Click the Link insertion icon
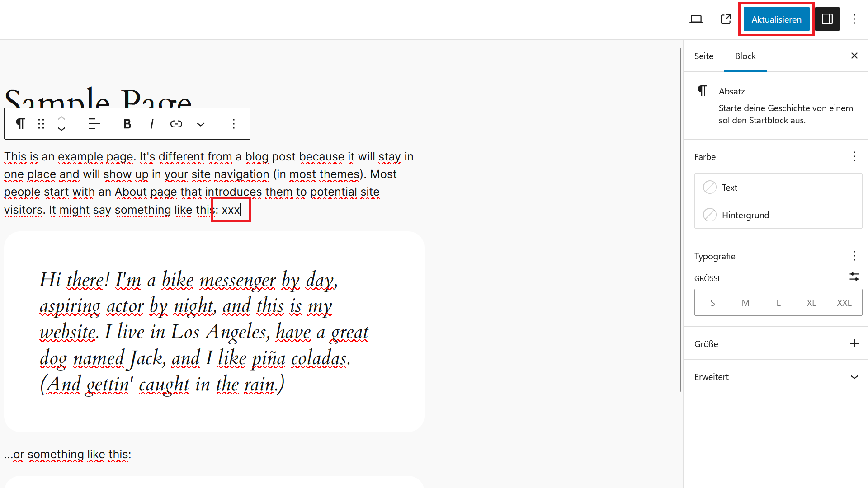Screen dimensions: 868x488 (176, 124)
